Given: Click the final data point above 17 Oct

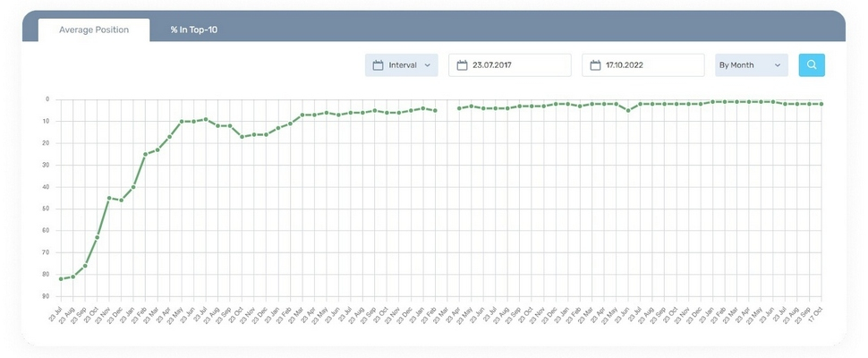Looking at the screenshot, I should point(821,104).
